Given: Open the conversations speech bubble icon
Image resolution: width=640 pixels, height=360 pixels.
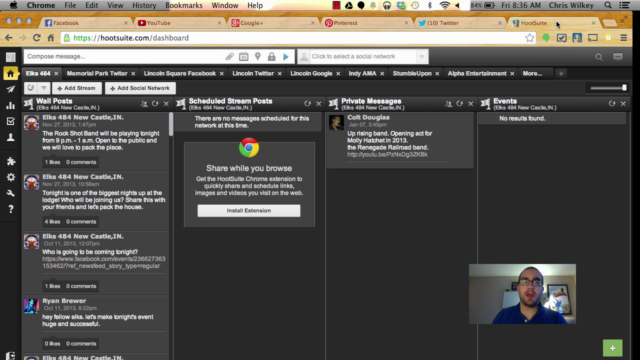Looking at the screenshot, I should pos(618,57).
